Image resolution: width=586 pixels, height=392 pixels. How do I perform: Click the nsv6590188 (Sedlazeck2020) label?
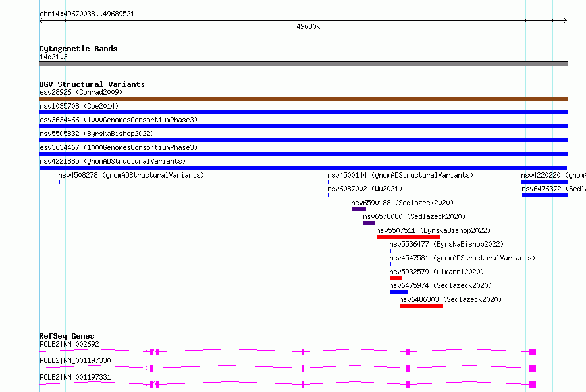[x=402, y=203]
